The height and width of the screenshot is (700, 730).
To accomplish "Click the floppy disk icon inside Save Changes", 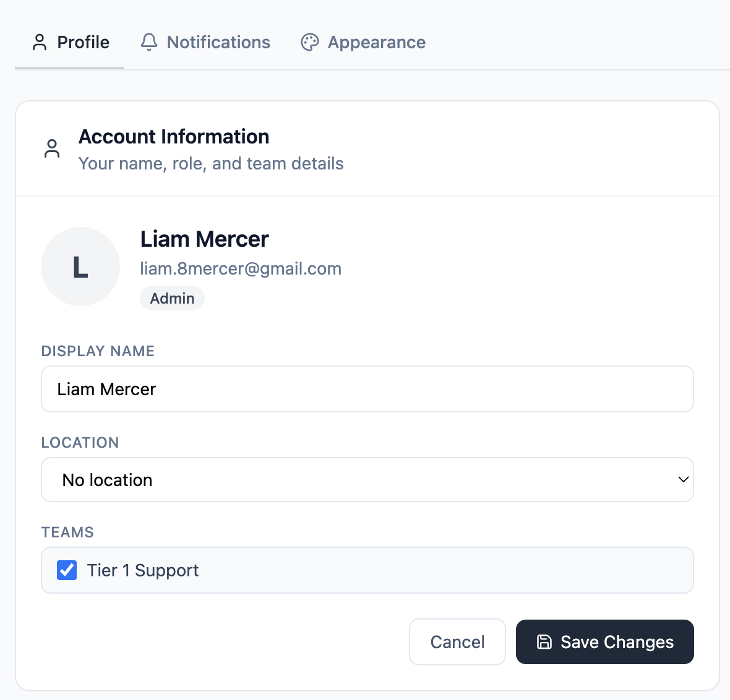I will pos(544,642).
